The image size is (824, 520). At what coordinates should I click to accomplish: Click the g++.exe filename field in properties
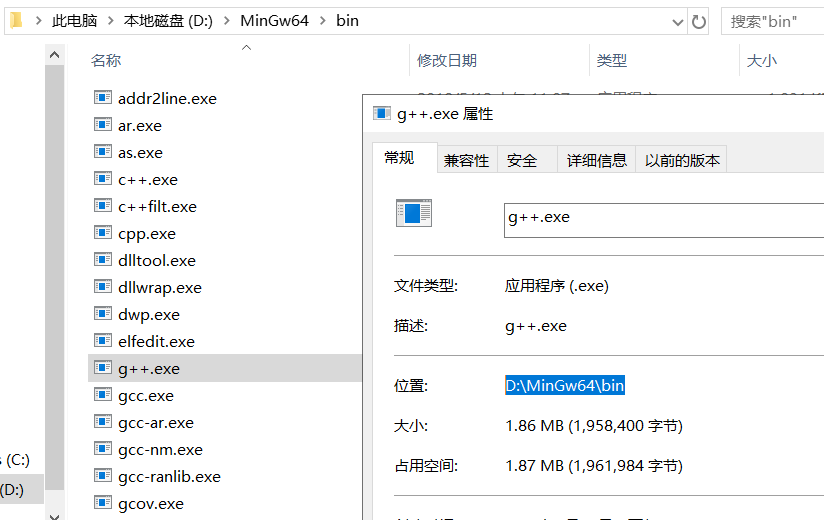click(664, 220)
